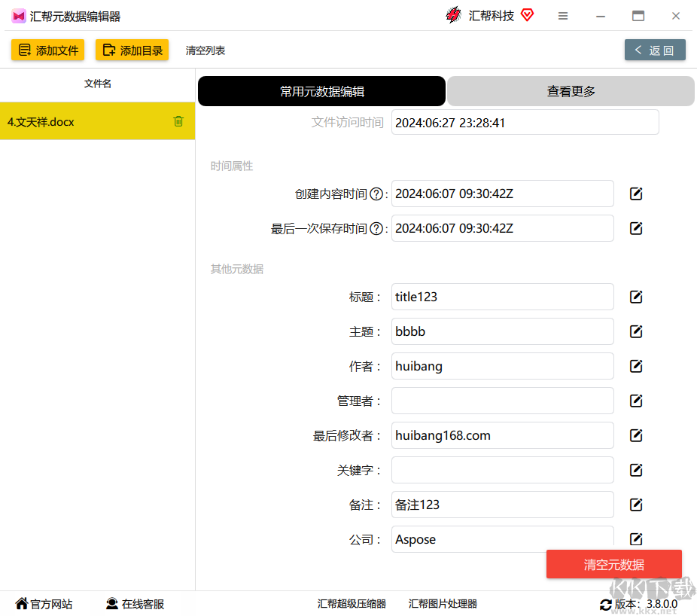
Task: Open the hamburger menu in title bar
Action: (563, 16)
